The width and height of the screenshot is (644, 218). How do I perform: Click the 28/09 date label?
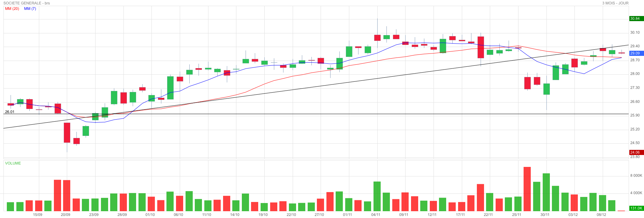[122, 215]
